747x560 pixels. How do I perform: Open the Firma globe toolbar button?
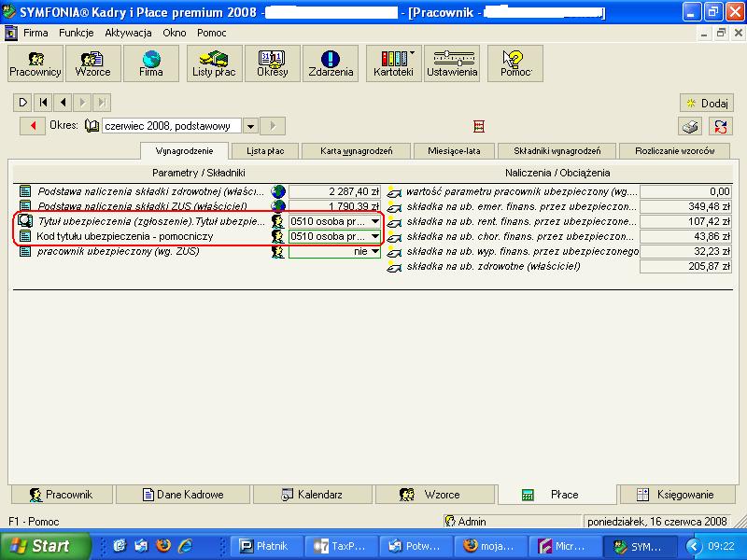151,63
